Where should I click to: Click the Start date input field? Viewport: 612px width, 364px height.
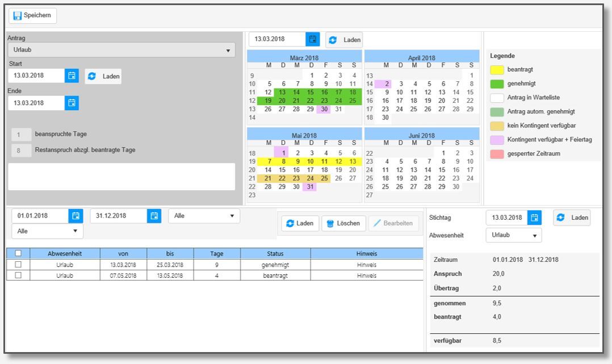[x=36, y=76]
